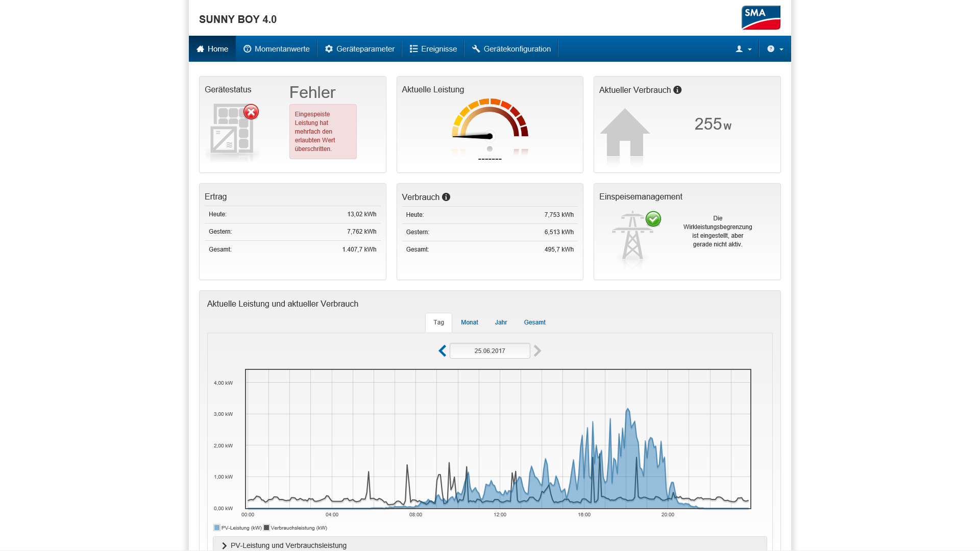The image size is (980, 551).
Task: Click info icon beside Aktueller Verbrauch
Action: (677, 90)
